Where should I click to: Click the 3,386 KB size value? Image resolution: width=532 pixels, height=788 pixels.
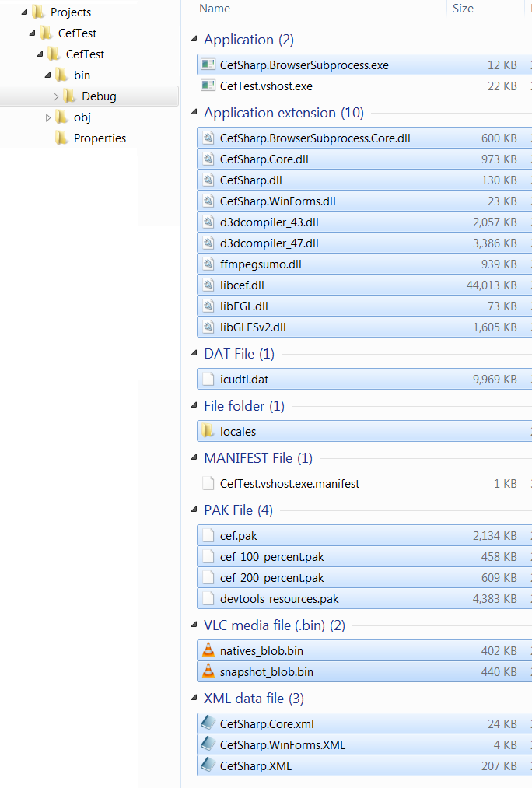495,243
